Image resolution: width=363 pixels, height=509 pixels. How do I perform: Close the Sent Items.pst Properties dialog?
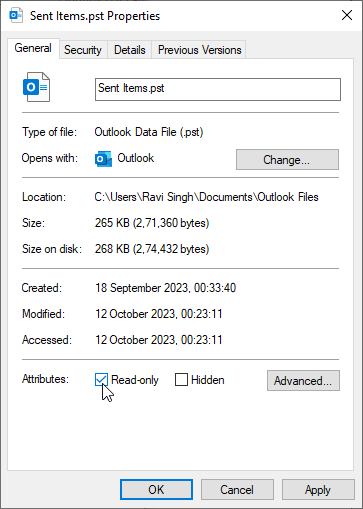[347, 15]
